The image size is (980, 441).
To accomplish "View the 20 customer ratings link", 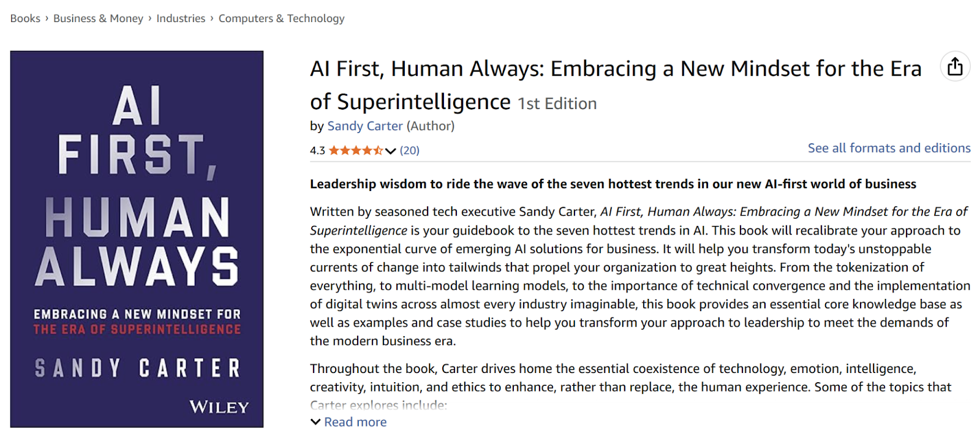I will tap(410, 151).
